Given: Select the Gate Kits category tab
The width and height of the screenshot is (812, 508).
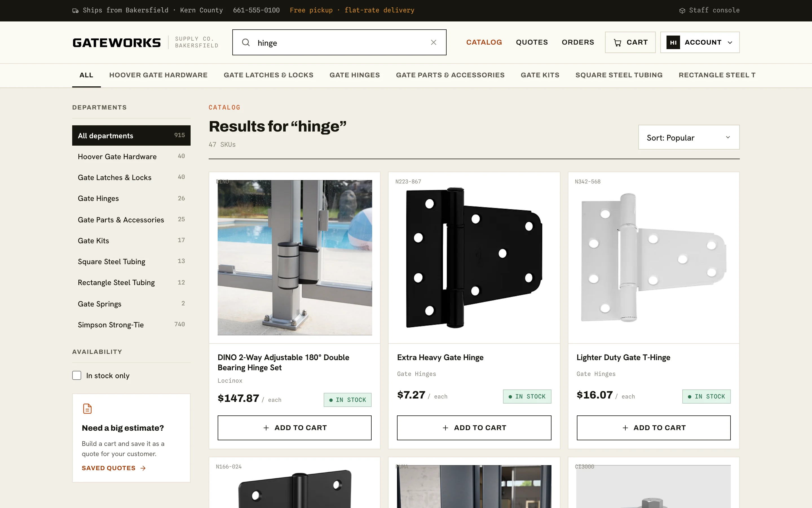Looking at the screenshot, I should click(540, 75).
